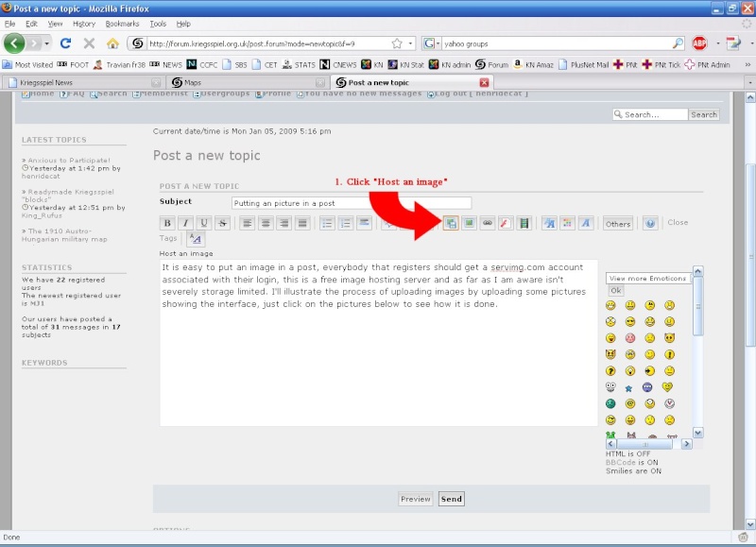Open the PlusNet Mail bookmark
Screen dimensions: 756x547
click(584, 64)
